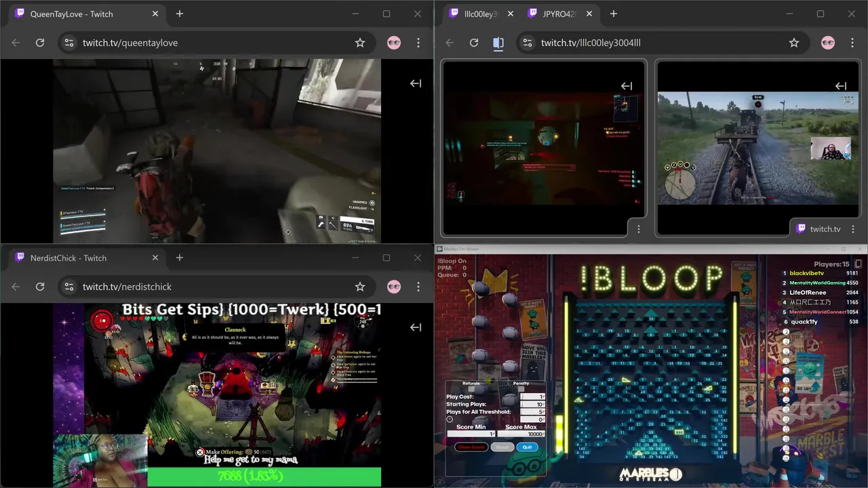Screen dimensions: 868x488
Task: Switch to the JPYRO420 tab
Action: click(559, 14)
